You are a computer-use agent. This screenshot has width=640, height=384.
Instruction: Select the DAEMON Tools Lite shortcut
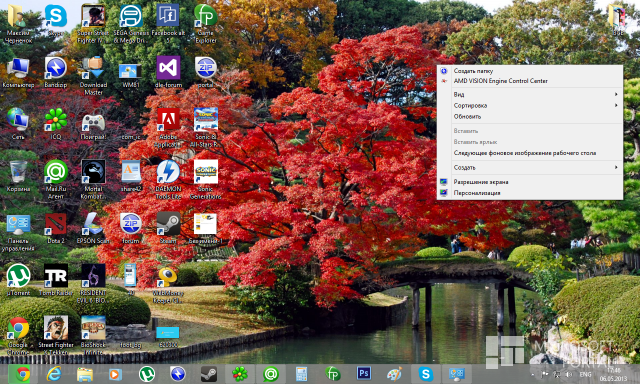pos(168,180)
